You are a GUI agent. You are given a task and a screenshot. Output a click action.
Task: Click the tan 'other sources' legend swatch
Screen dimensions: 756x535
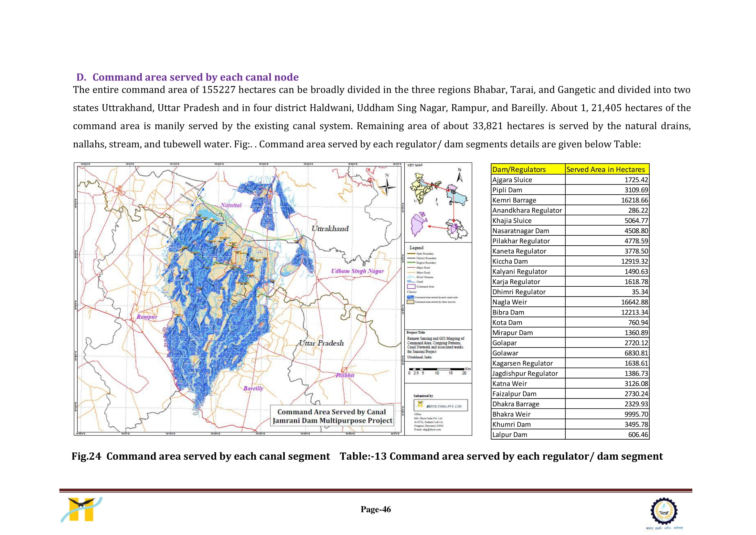tap(410, 302)
